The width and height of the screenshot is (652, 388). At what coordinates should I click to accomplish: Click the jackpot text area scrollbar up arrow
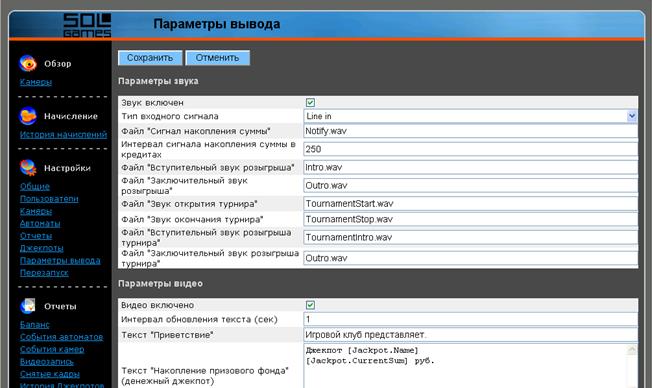tap(632, 350)
